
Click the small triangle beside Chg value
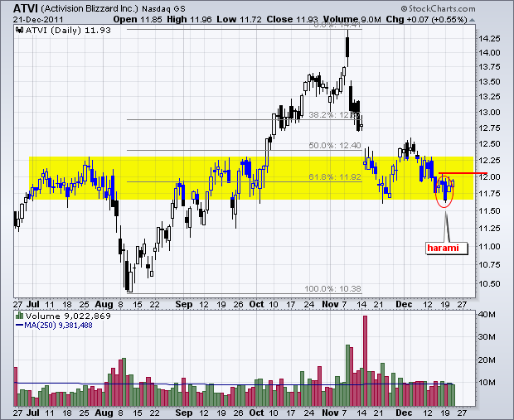click(x=472, y=20)
